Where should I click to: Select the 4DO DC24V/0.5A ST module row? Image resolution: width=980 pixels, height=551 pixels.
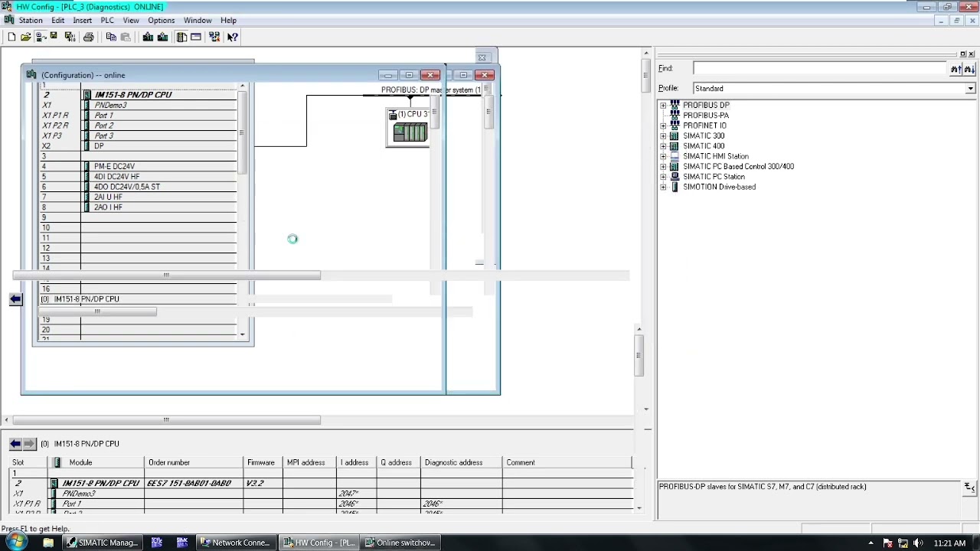tap(139, 187)
